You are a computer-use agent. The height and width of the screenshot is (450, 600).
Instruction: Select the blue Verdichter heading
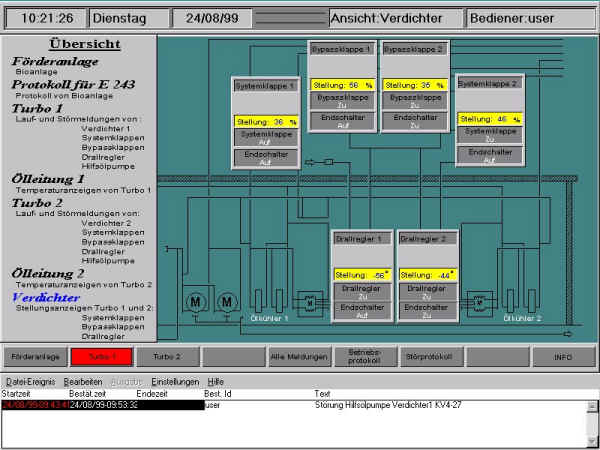(46, 297)
